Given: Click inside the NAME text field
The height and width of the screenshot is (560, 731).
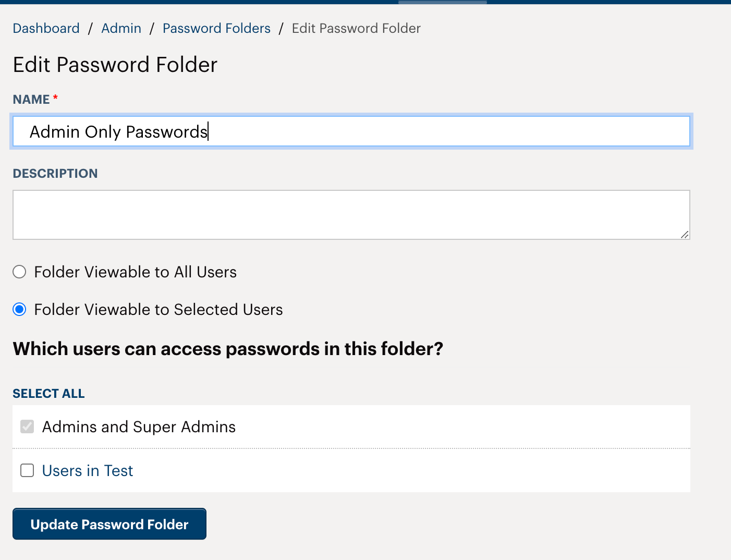Looking at the screenshot, I should coord(349,131).
